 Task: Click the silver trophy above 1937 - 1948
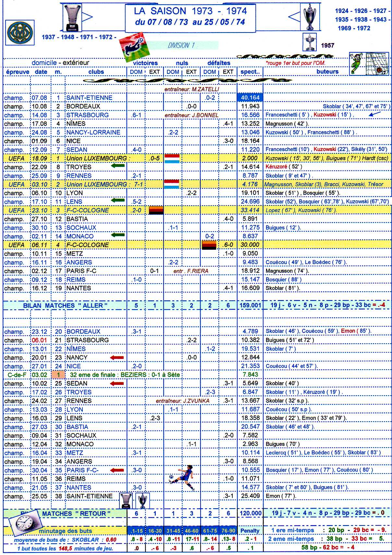(72, 18)
